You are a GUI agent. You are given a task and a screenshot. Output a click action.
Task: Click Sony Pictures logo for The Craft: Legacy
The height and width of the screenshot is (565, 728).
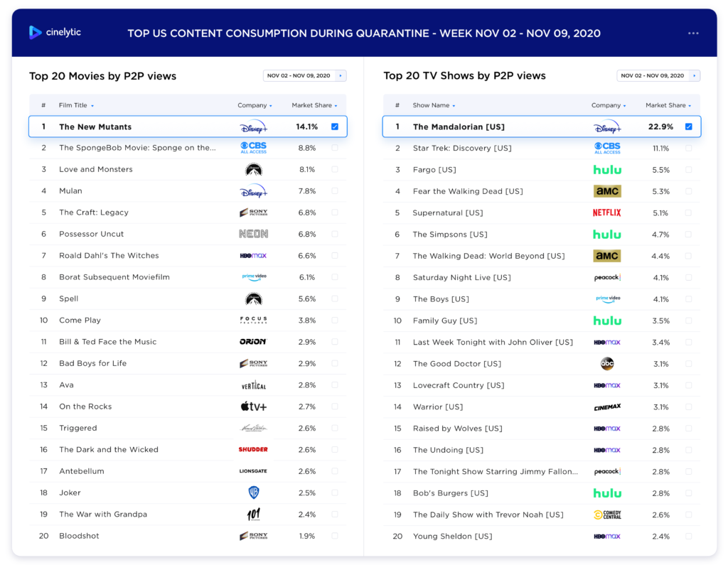[x=254, y=212]
